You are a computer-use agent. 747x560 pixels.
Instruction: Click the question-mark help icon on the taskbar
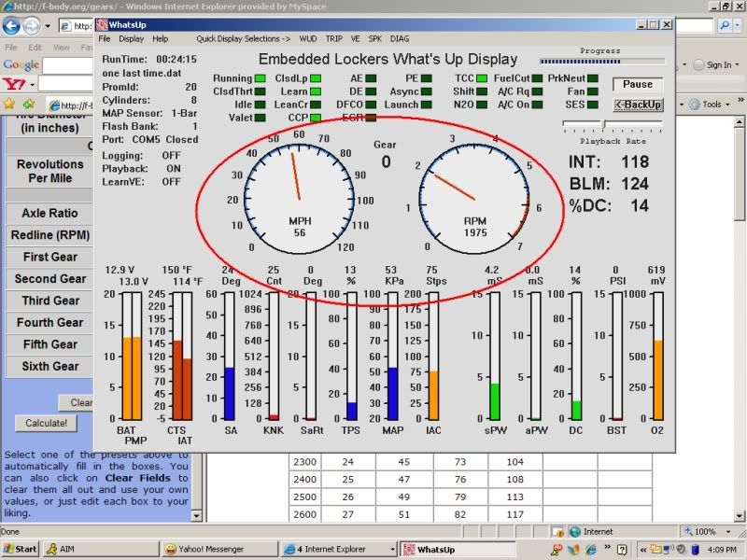click(x=622, y=550)
